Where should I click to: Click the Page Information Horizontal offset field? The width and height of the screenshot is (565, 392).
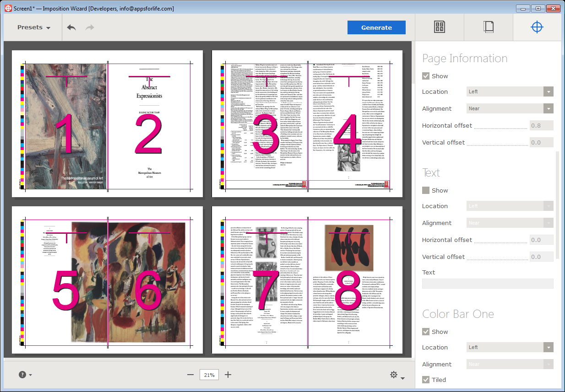click(541, 125)
